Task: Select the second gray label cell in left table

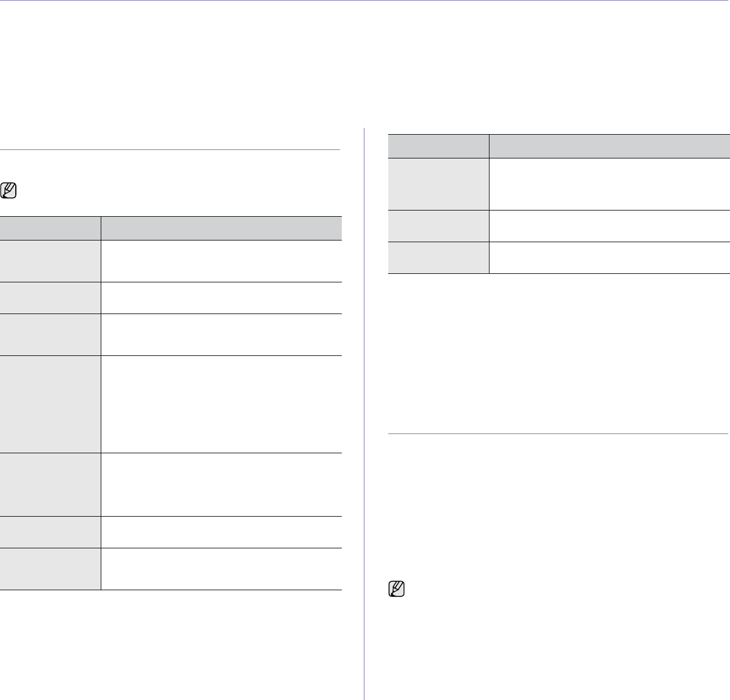Action: (x=50, y=298)
